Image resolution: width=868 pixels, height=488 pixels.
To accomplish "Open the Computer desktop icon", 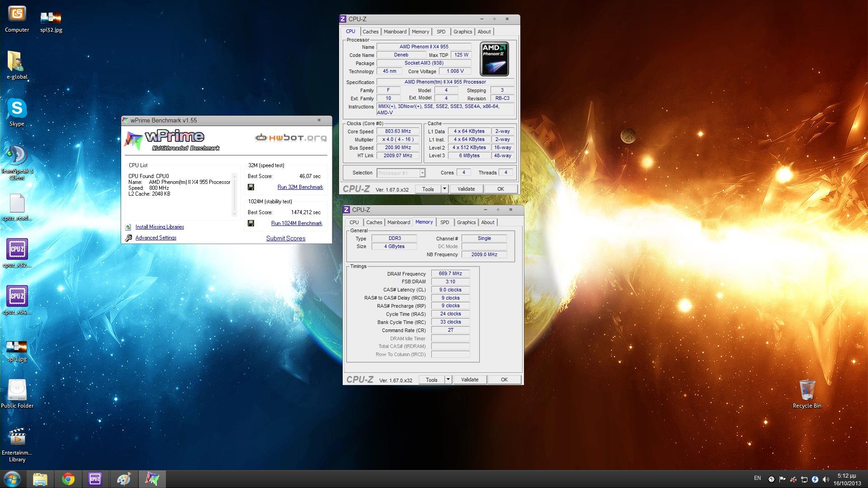I will (x=17, y=19).
